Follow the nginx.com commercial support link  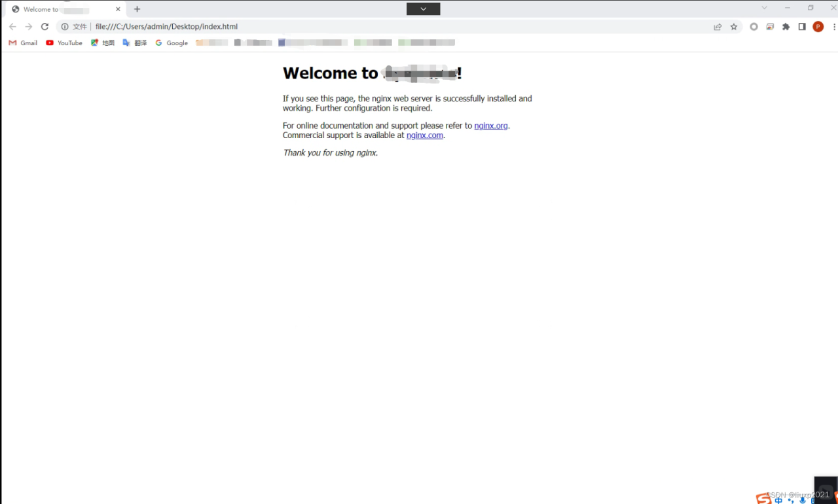tap(425, 135)
